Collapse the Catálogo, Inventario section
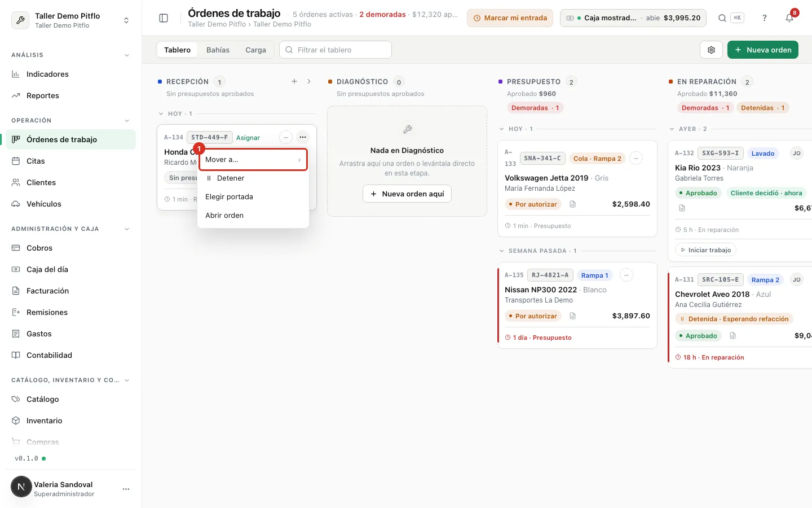This screenshot has width=812, height=508. click(127, 380)
